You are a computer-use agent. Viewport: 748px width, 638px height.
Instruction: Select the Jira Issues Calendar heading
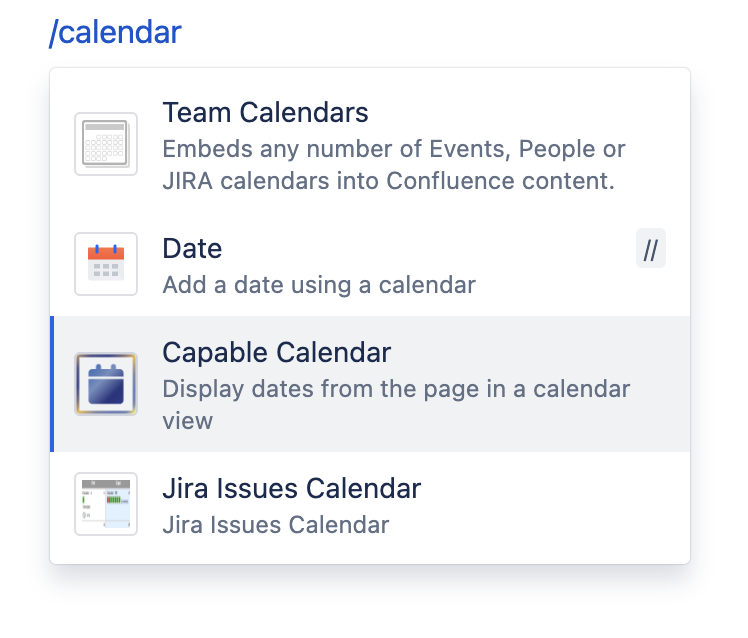(x=291, y=489)
